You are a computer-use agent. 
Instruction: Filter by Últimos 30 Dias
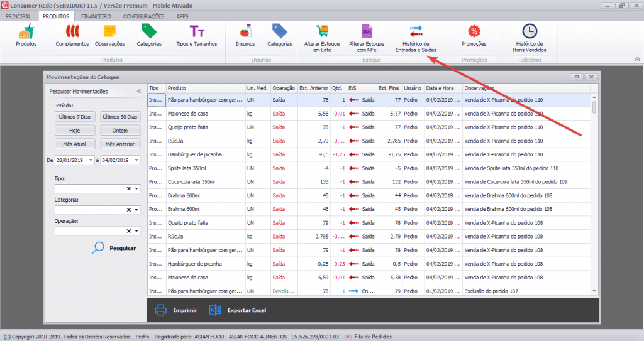coord(120,117)
